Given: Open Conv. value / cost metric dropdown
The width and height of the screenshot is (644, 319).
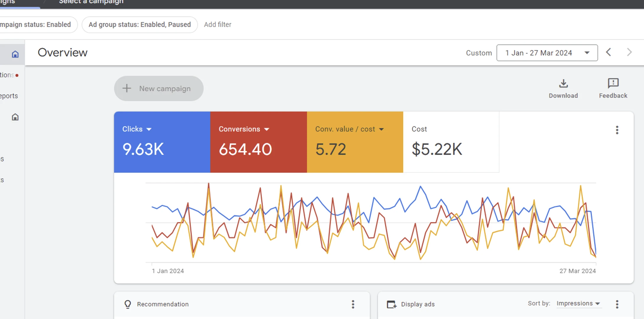Looking at the screenshot, I should coord(381,129).
